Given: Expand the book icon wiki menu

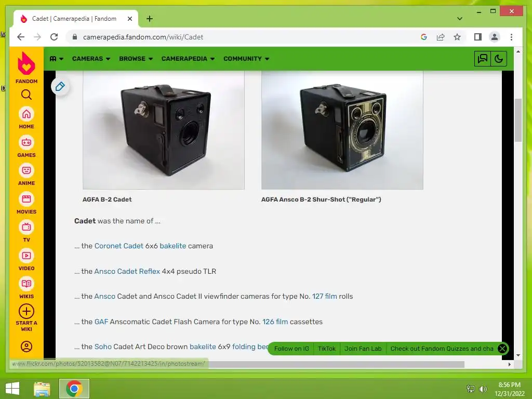Looking at the screenshot, I should (56, 59).
